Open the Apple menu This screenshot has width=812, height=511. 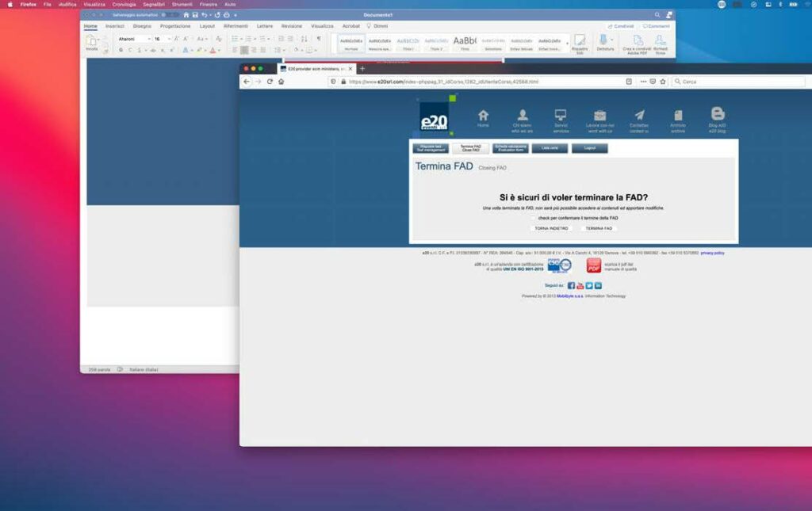pos(10,4)
